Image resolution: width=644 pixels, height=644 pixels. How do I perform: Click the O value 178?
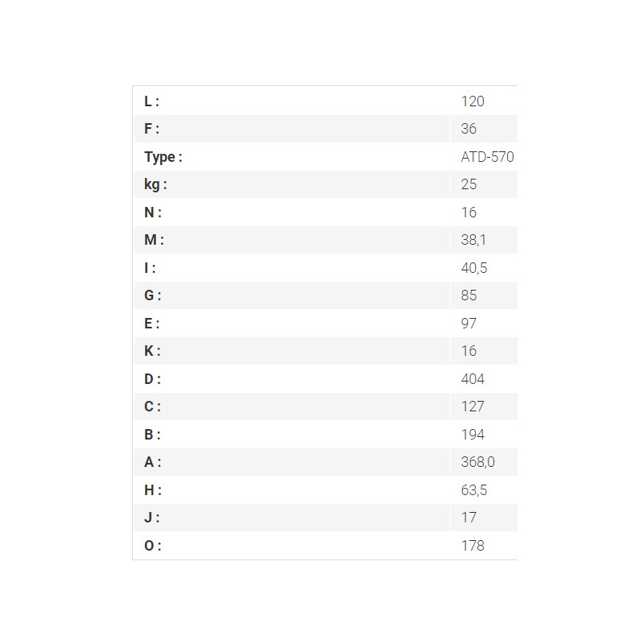tap(473, 546)
